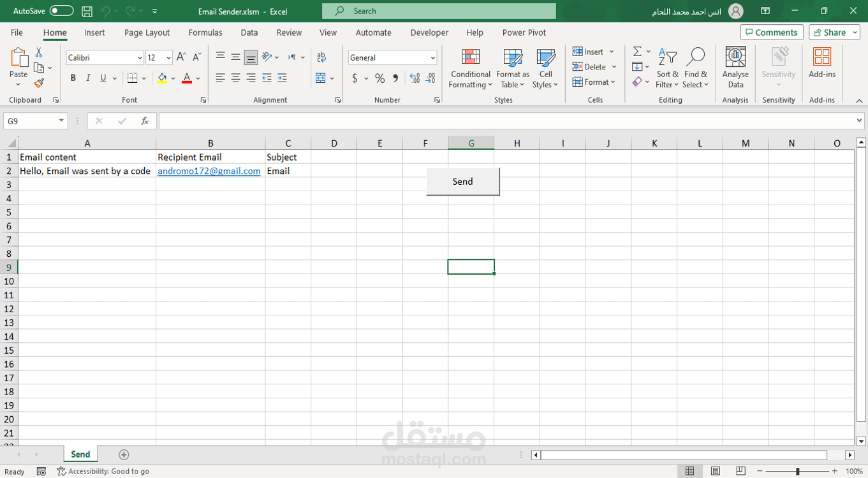The image size is (868, 478).
Task: Open the andromo172@gmail.com hyperlink
Action: [x=209, y=171]
